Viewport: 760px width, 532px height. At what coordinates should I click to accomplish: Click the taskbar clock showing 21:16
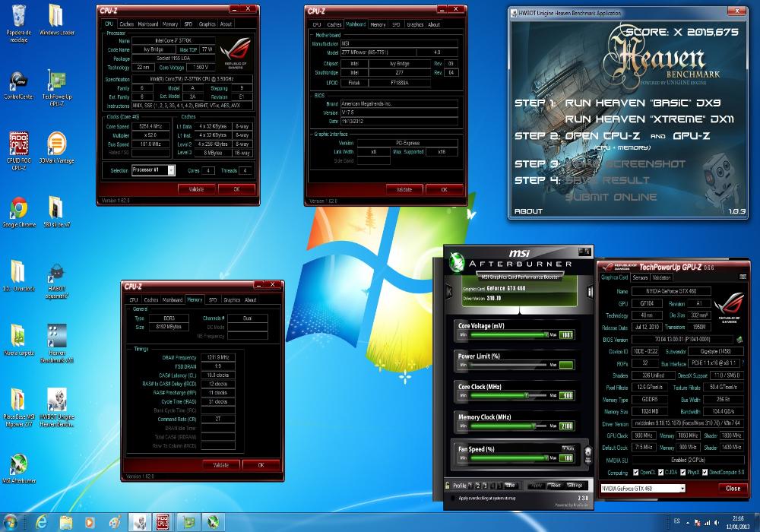pos(737,522)
